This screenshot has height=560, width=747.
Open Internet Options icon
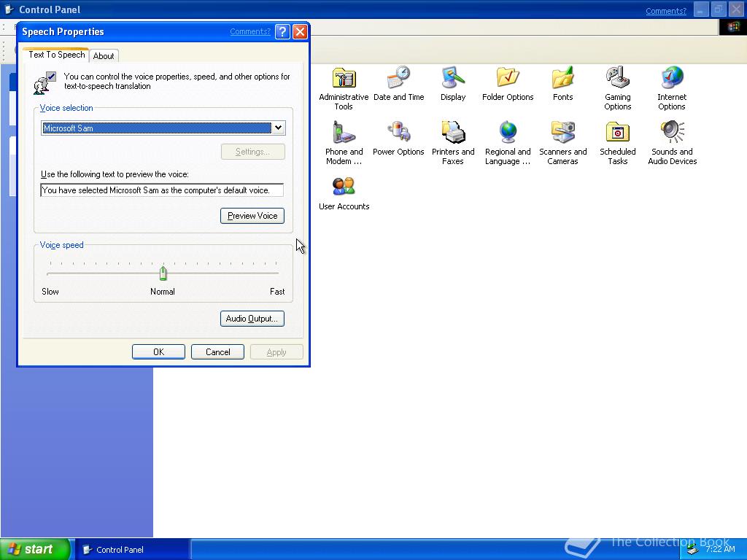pyautogui.click(x=672, y=88)
